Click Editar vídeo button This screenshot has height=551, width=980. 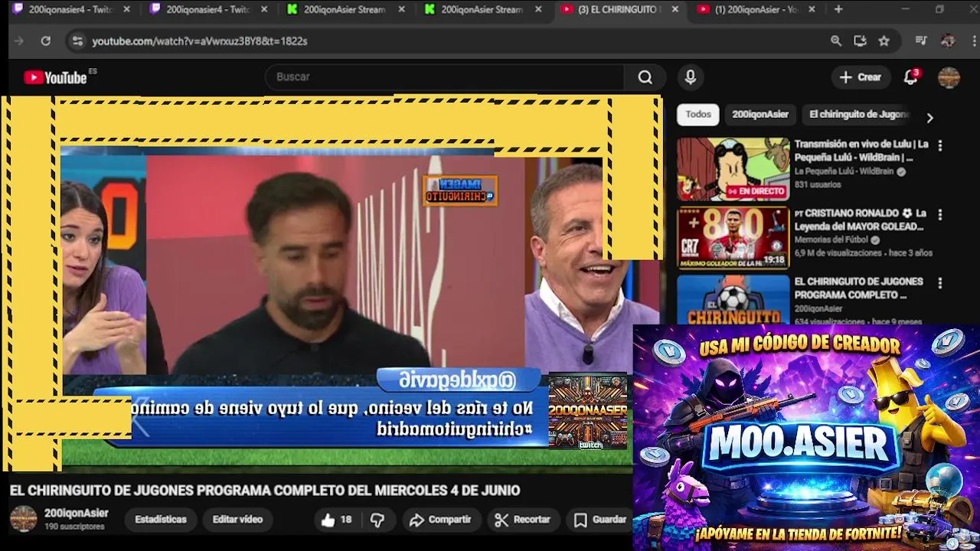point(237,520)
